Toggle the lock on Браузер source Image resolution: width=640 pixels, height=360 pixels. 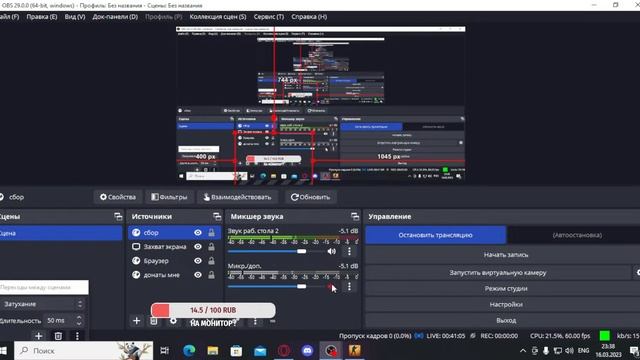[211, 261]
